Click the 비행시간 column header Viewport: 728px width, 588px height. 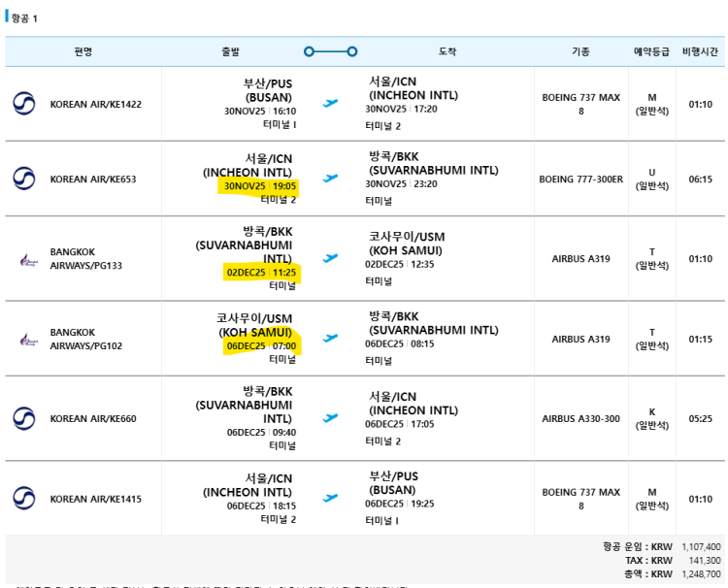pos(700,51)
